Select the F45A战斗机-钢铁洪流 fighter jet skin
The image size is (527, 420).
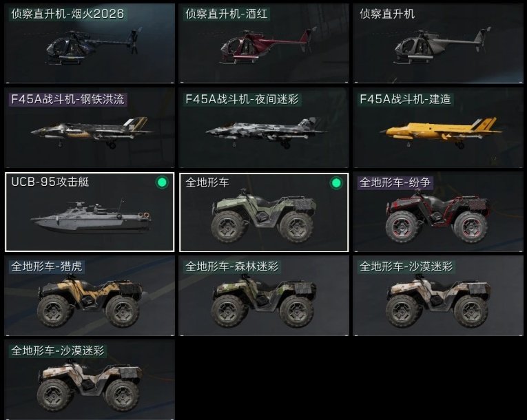(x=90, y=127)
